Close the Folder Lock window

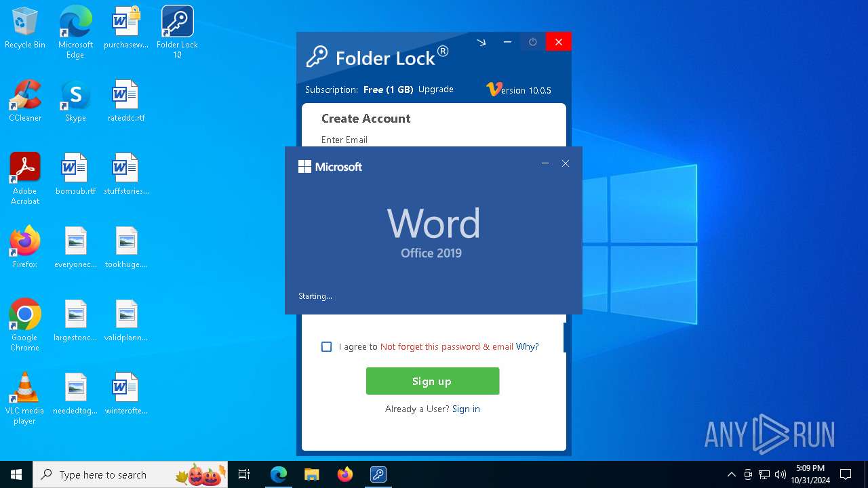point(559,42)
